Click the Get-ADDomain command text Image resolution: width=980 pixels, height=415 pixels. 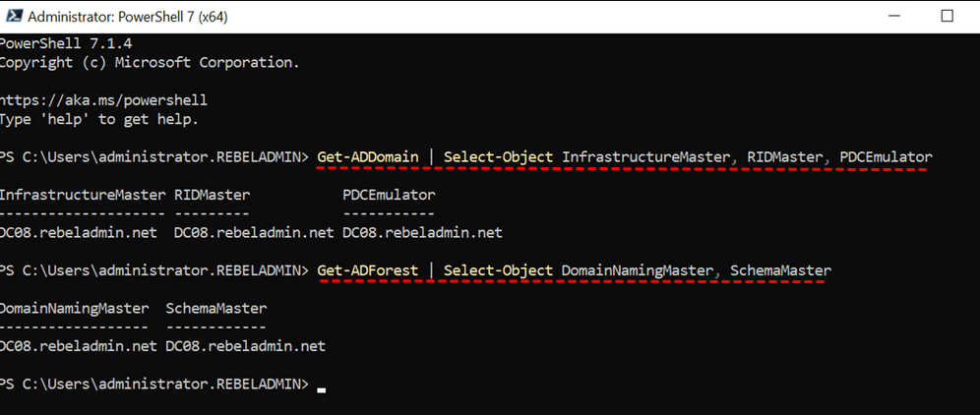click(368, 157)
